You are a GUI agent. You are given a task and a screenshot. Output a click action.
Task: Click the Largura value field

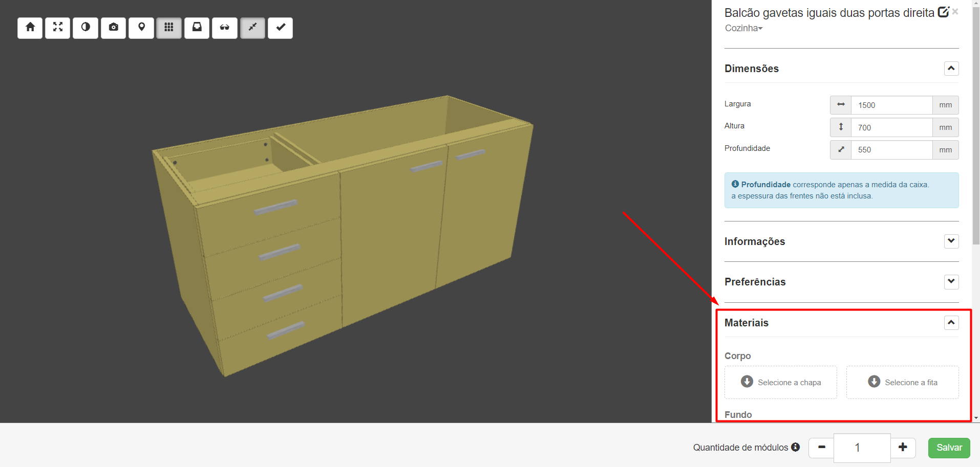click(x=891, y=105)
